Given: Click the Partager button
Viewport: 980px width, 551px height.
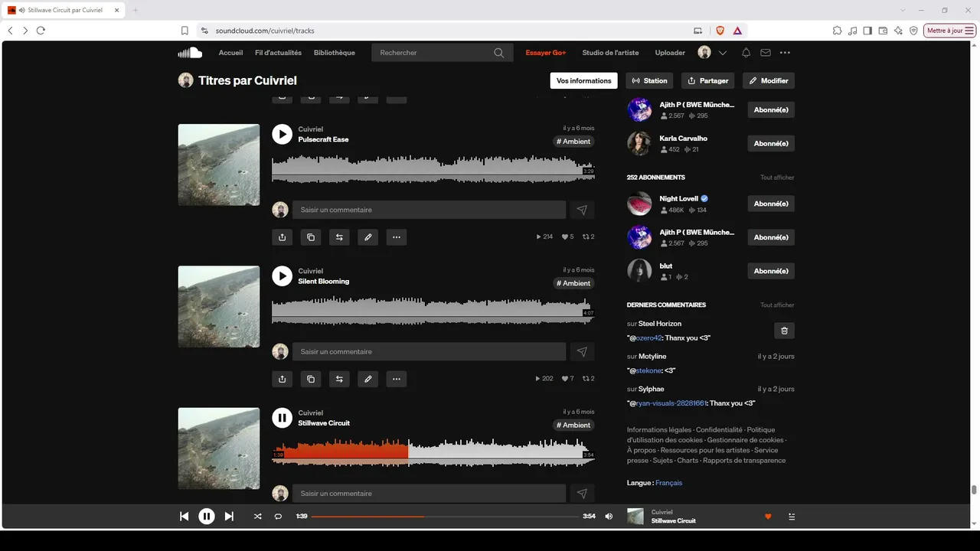Looking at the screenshot, I should (707, 80).
